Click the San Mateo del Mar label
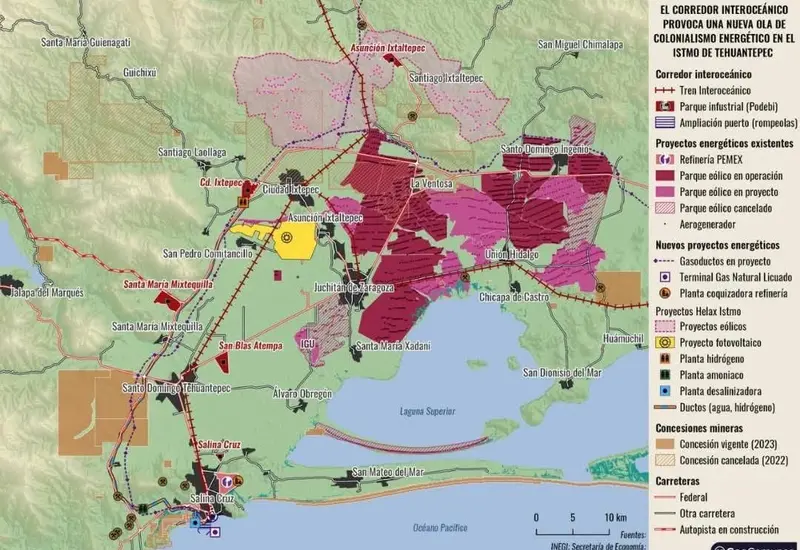This screenshot has height=550, width=800. tap(388, 472)
